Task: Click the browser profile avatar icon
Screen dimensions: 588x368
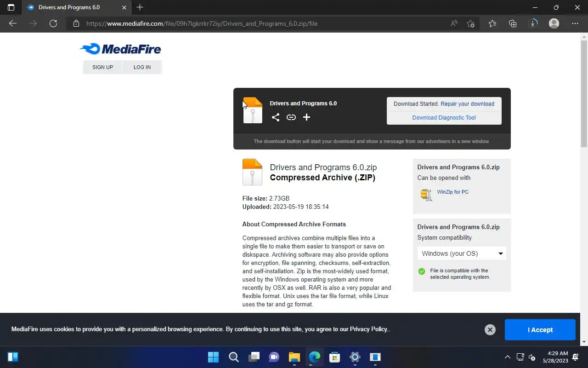Action: (x=554, y=23)
